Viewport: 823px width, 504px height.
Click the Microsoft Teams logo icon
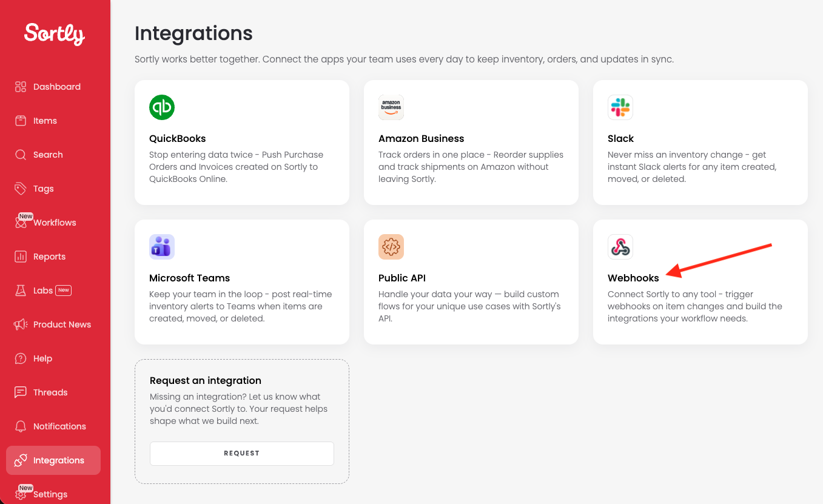pos(162,247)
